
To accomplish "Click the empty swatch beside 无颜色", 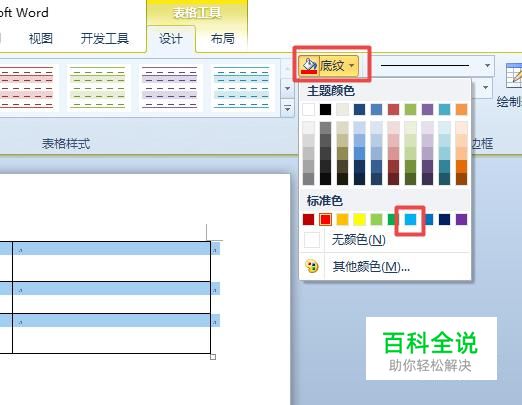I will point(312,240).
